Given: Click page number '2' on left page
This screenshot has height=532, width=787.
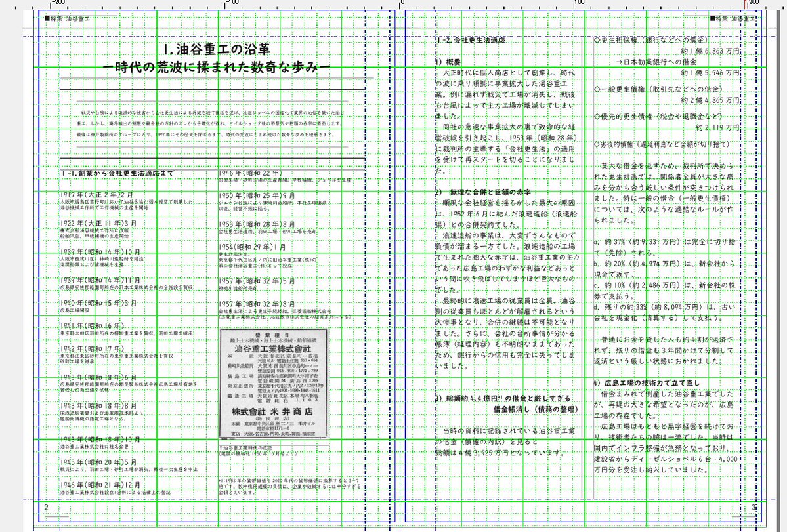Looking at the screenshot, I should pos(46,508).
